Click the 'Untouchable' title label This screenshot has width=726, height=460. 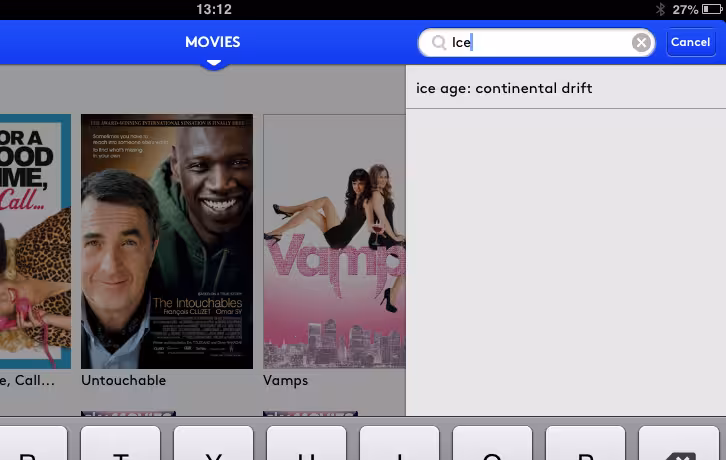pyautogui.click(x=124, y=380)
